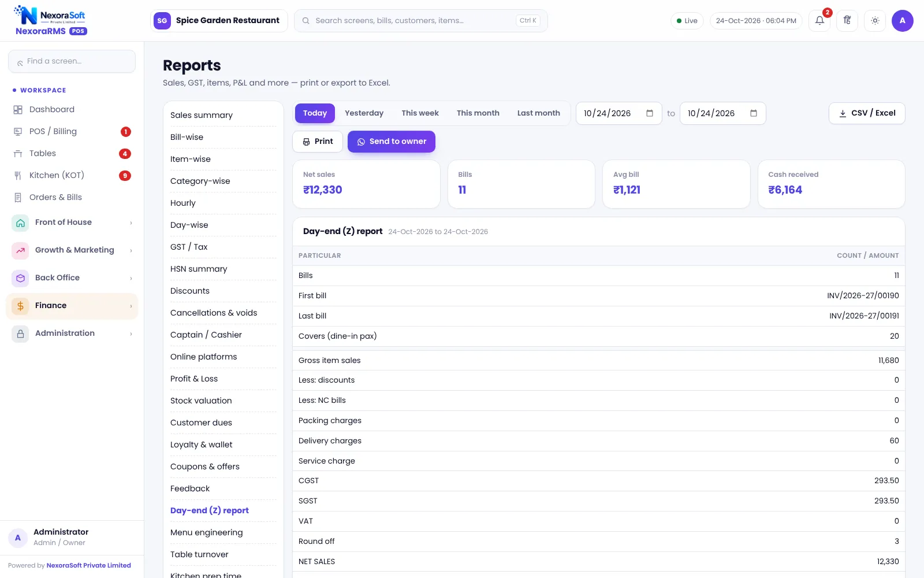
Task: Click the Administration lock icon
Action: point(20,334)
